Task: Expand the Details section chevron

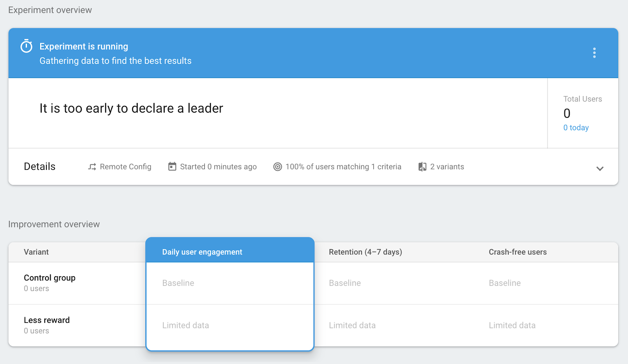Action: [x=600, y=169]
